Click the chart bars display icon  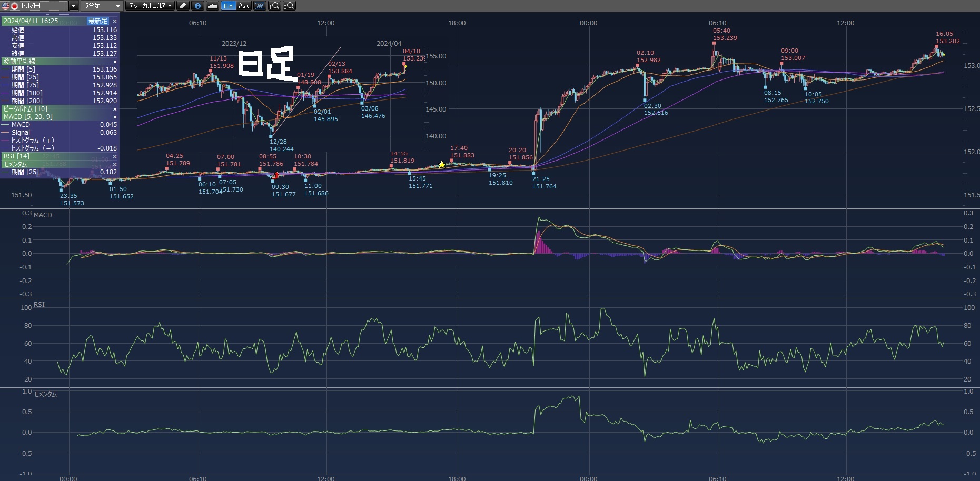[260, 6]
